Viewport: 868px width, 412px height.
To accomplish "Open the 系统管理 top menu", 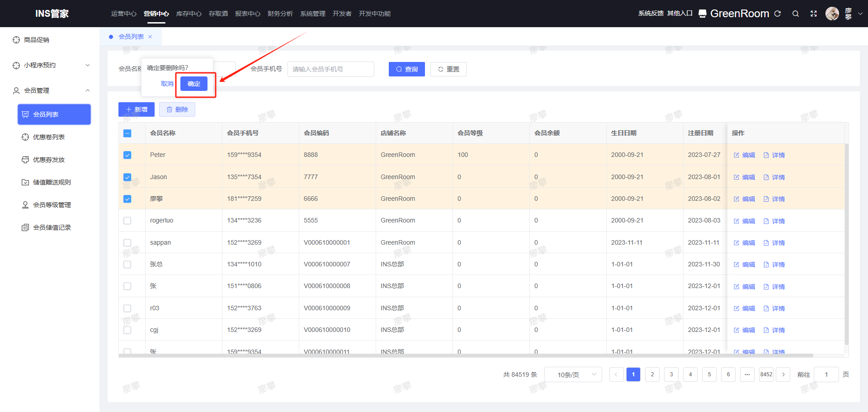I will coord(313,14).
